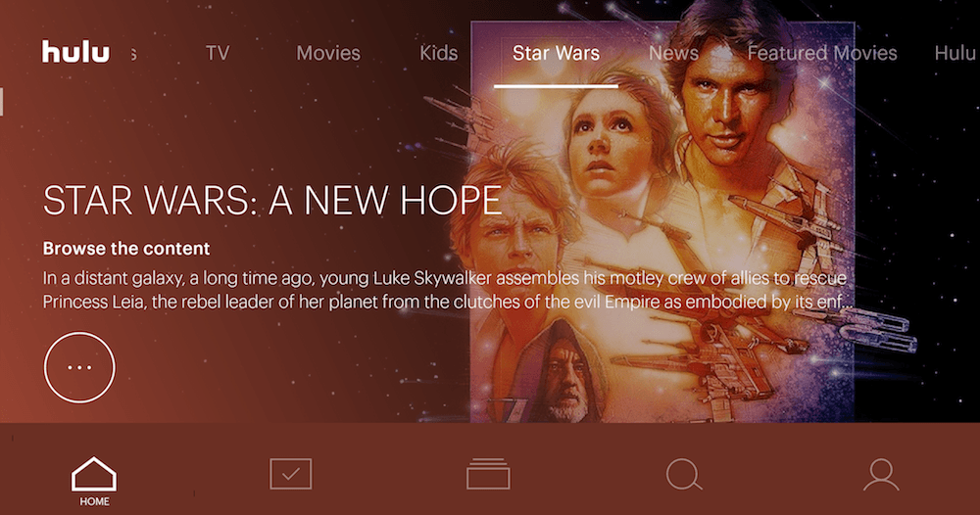The height and width of the screenshot is (515, 980).
Task: Select the cut-off Hulu tab at right
Action: tap(956, 53)
